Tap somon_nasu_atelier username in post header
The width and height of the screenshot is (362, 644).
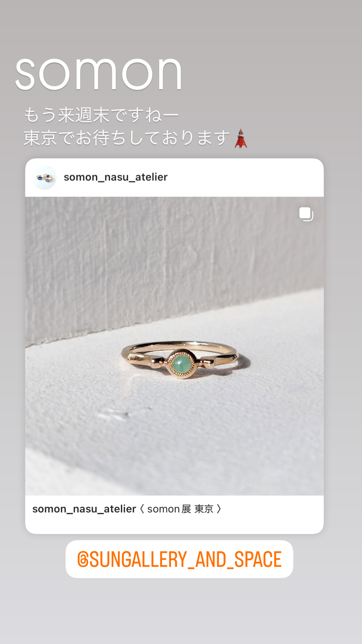coord(115,177)
